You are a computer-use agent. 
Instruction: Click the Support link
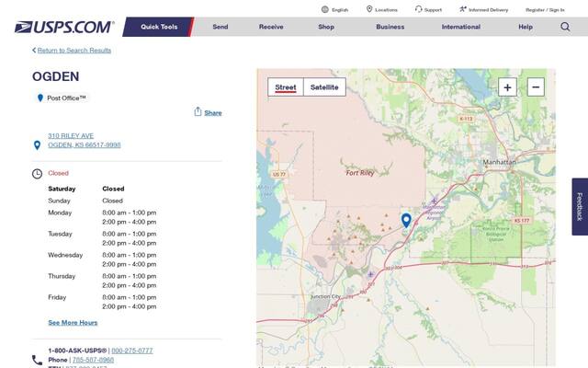pos(433,10)
